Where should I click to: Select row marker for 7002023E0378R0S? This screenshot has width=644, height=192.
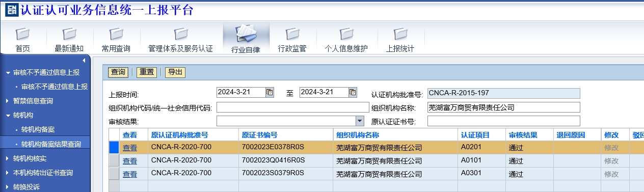coord(114,147)
